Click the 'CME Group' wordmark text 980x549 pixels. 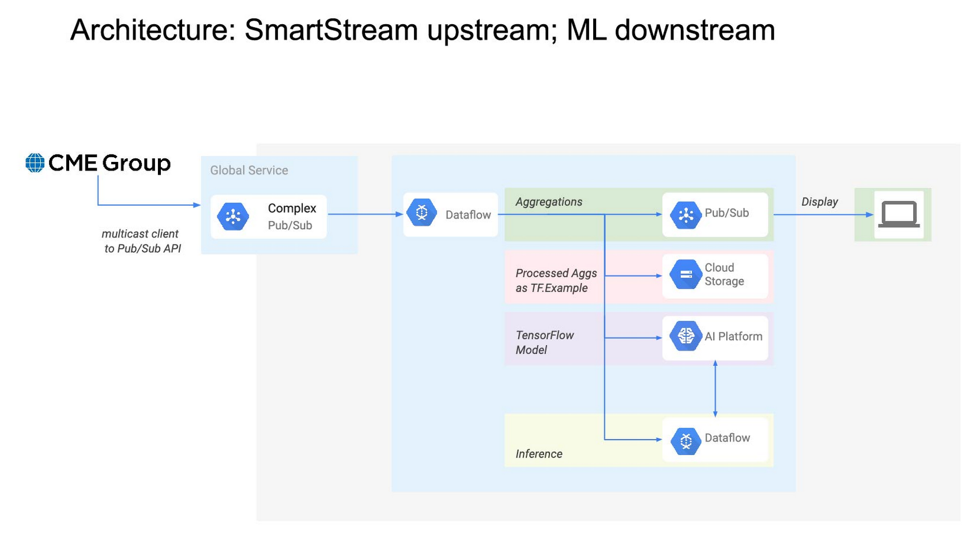pos(110,163)
